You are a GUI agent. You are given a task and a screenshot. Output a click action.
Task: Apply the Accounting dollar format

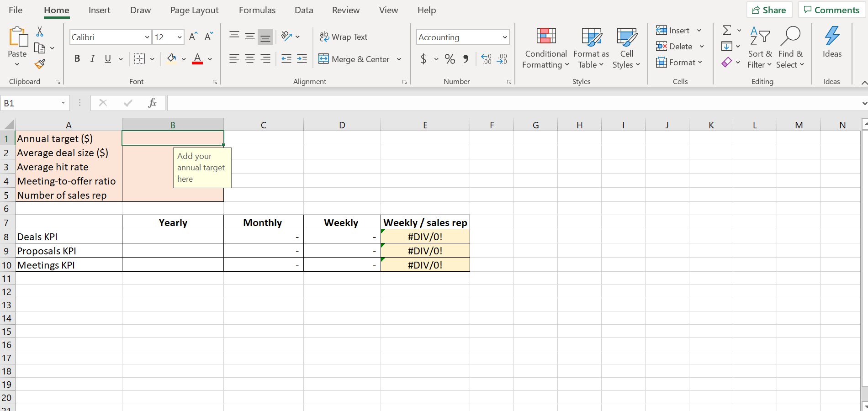point(424,59)
